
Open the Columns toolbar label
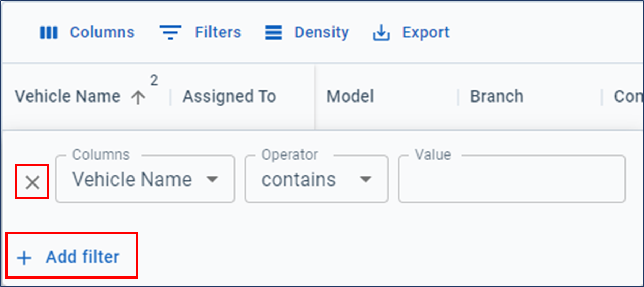pos(102,32)
